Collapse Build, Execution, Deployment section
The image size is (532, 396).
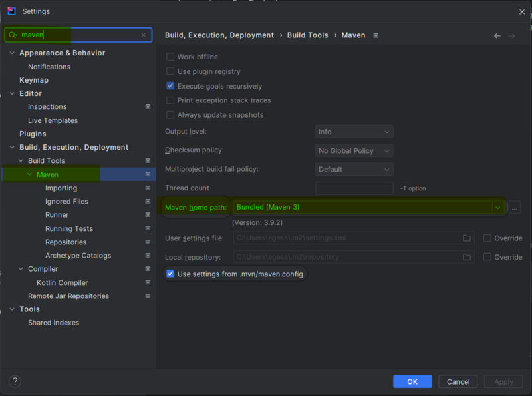[12, 147]
